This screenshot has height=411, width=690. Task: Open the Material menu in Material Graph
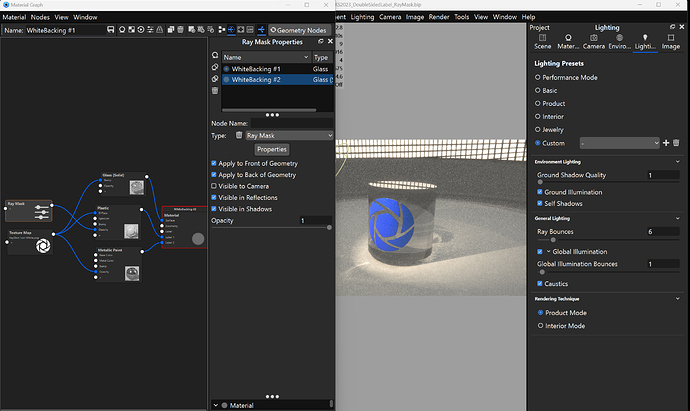[x=14, y=17]
